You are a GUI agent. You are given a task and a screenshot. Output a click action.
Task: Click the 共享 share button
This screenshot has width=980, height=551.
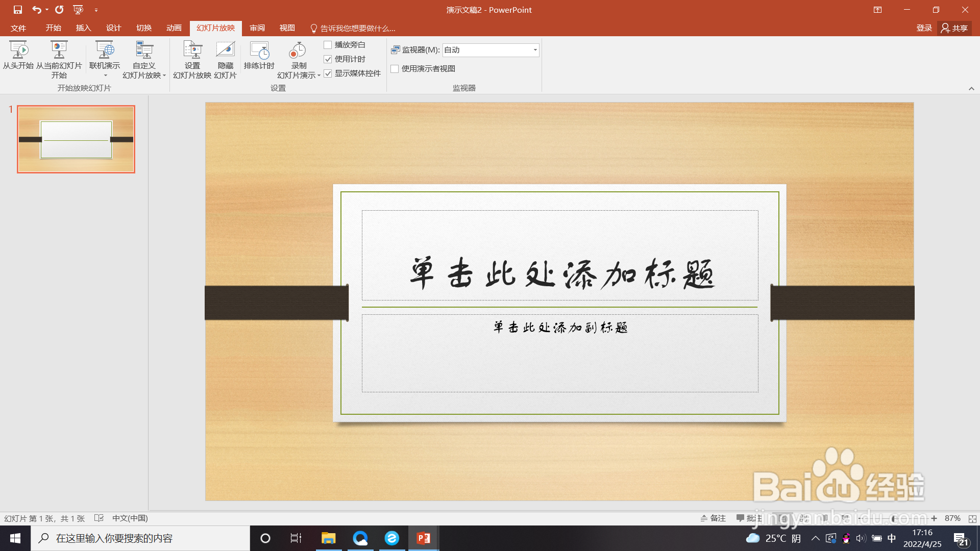pyautogui.click(x=954, y=28)
